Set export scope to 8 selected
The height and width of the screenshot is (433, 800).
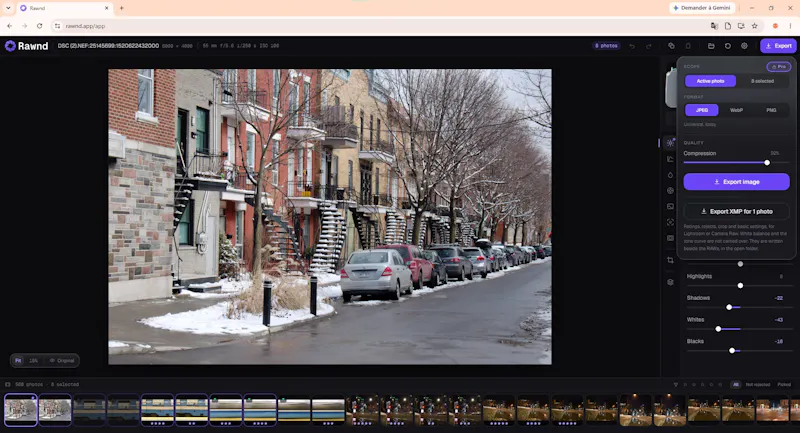coord(762,81)
